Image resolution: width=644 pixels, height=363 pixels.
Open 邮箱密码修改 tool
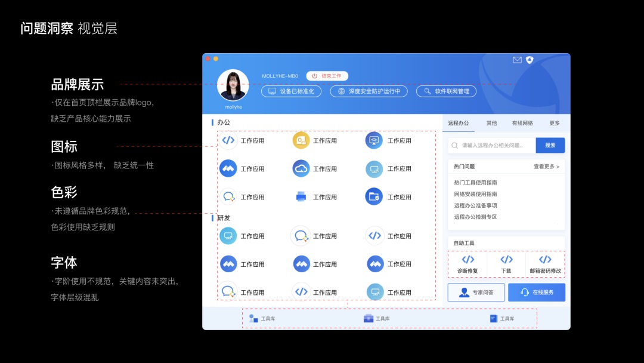click(x=545, y=264)
